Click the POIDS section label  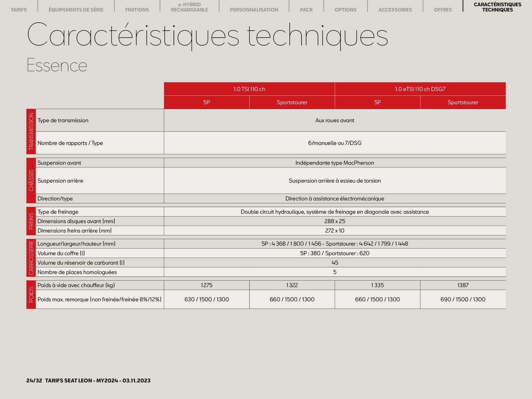31,294
